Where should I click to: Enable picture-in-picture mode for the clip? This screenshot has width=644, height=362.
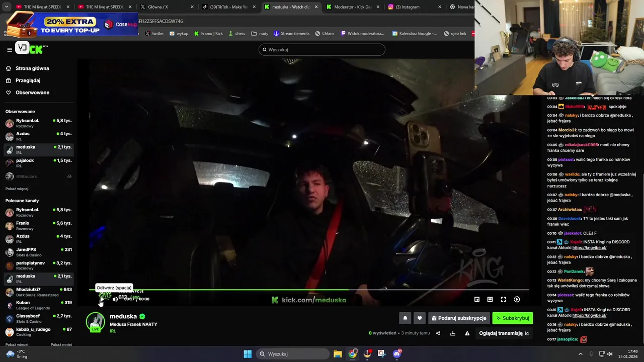coord(477,299)
